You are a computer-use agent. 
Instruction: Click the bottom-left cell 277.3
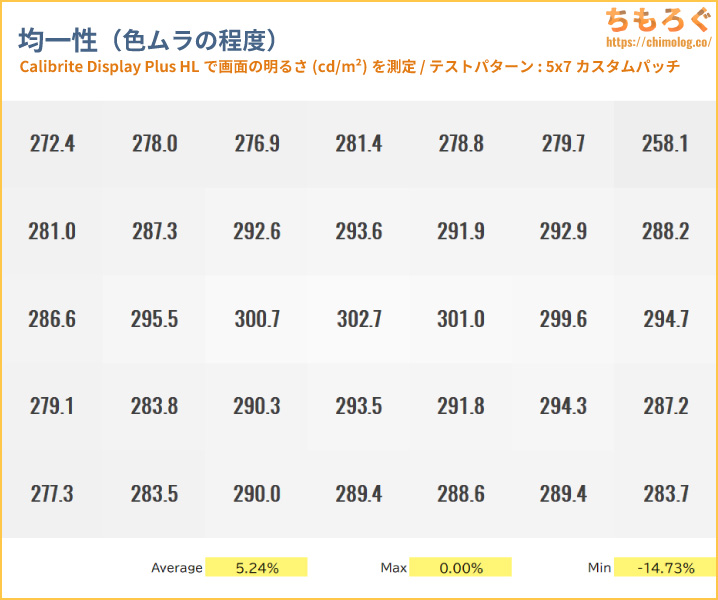point(52,494)
